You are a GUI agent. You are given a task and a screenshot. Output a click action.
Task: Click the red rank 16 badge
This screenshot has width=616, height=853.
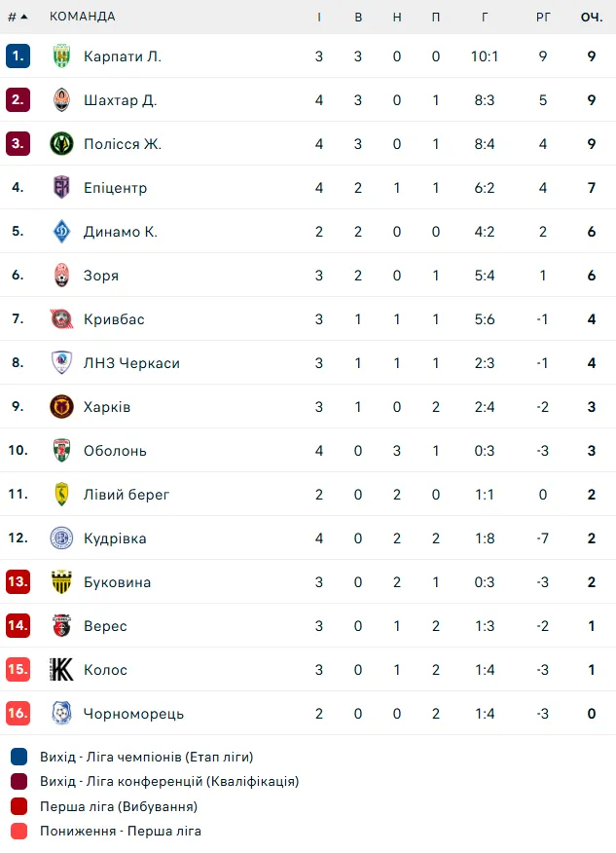[x=18, y=713]
